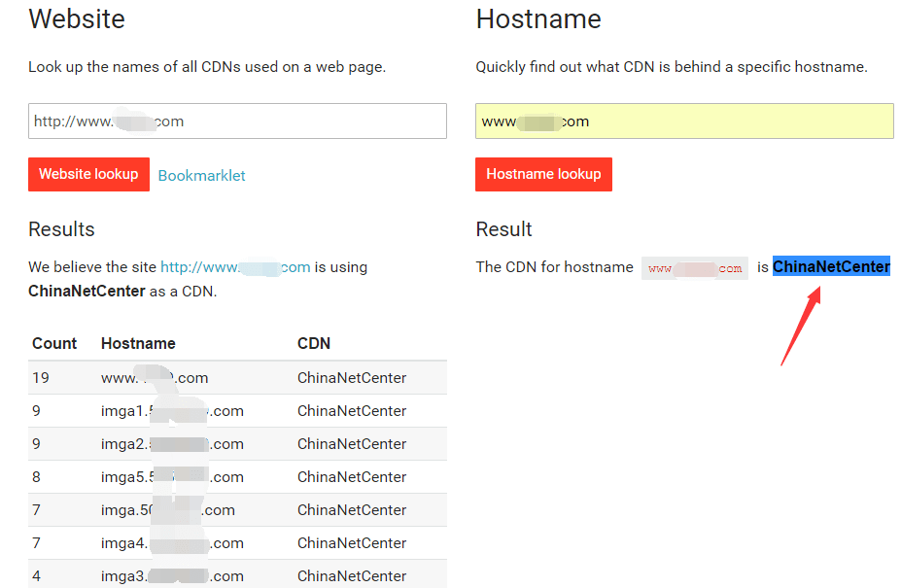
Task: Click the bold ChinaNetCenter in Results paragraph
Action: tap(87, 292)
